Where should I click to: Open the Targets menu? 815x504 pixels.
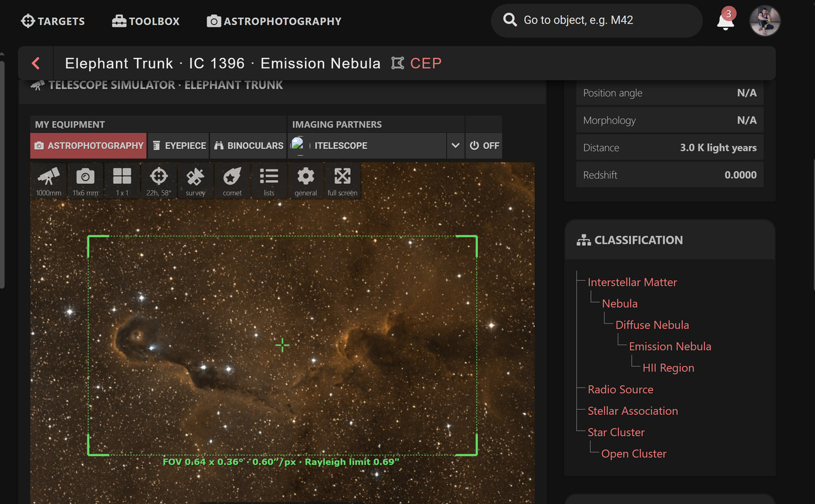(53, 21)
